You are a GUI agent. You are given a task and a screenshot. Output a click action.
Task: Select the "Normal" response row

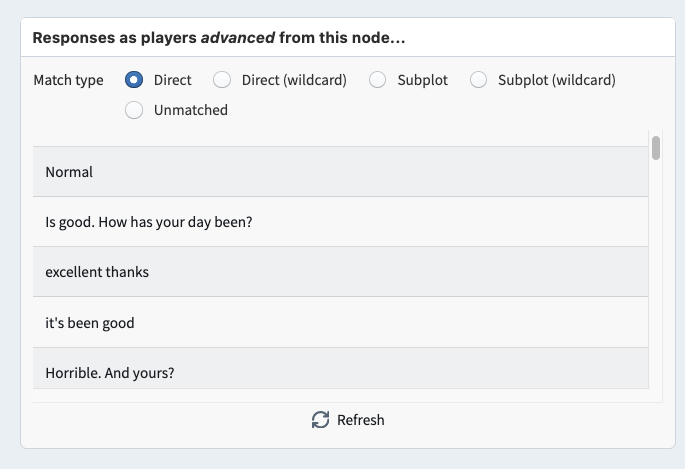340,172
